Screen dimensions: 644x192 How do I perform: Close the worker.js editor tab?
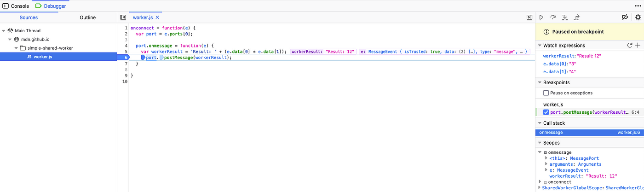[x=157, y=17]
